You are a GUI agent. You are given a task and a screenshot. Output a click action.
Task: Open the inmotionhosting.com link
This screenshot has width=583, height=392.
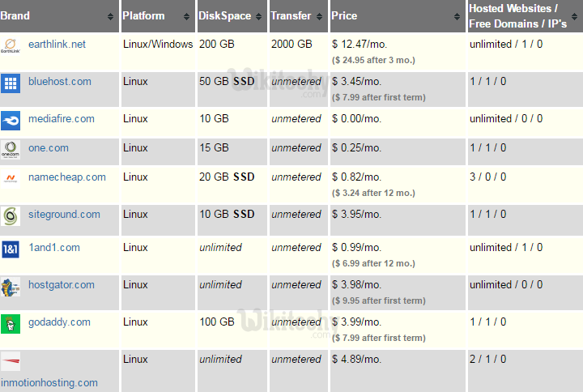click(x=49, y=382)
